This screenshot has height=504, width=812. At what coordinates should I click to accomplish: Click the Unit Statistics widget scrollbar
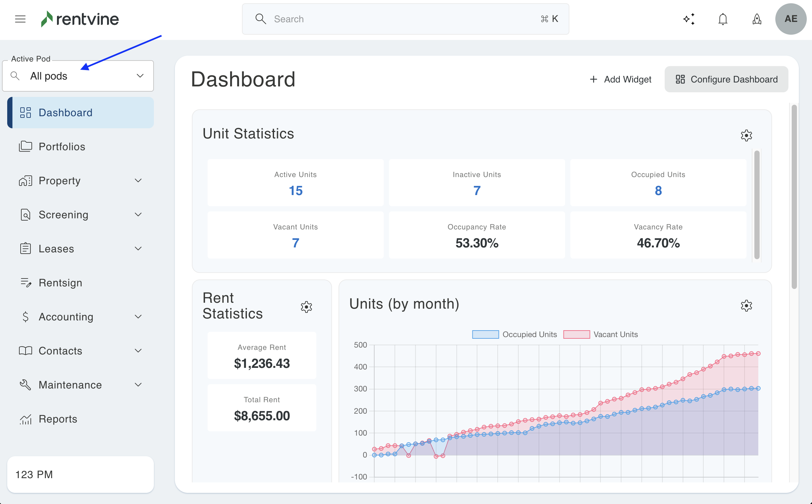pos(757,205)
